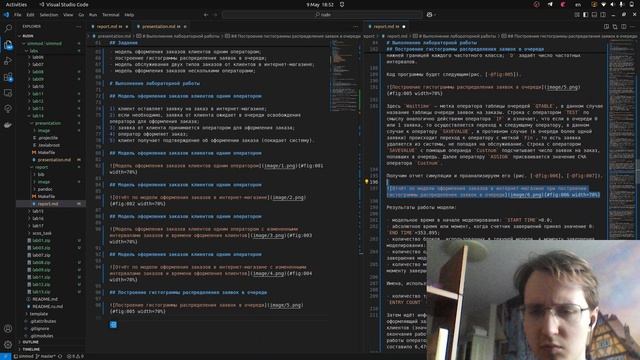Expand the OUTLINE section
This screenshot has height=360, width=640.
(31, 342)
